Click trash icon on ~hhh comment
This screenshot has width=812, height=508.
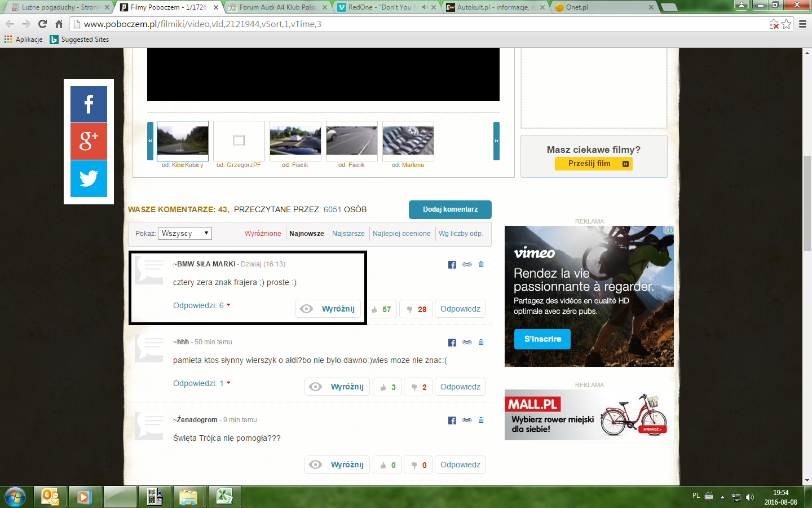click(x=481, y=342)
